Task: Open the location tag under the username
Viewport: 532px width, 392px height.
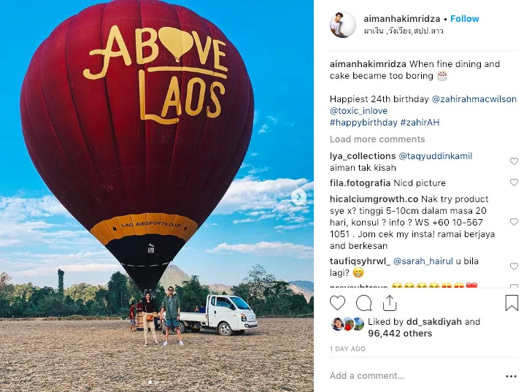Action: (404, 31)
